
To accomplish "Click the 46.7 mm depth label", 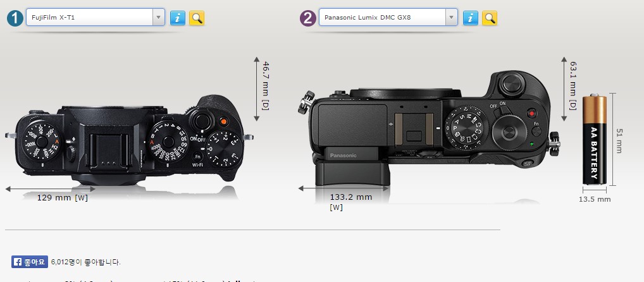I will pyautogui.click(x=266, y=86).
